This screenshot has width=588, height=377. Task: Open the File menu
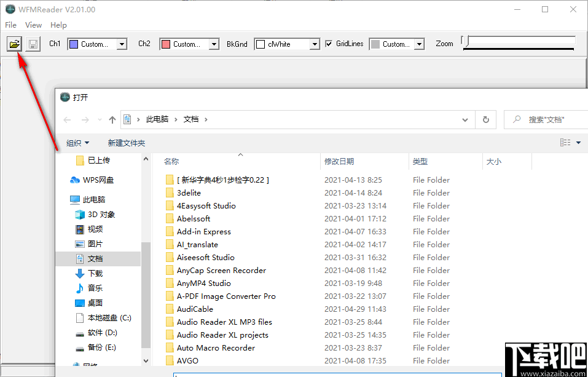click(x=10, y=25)
